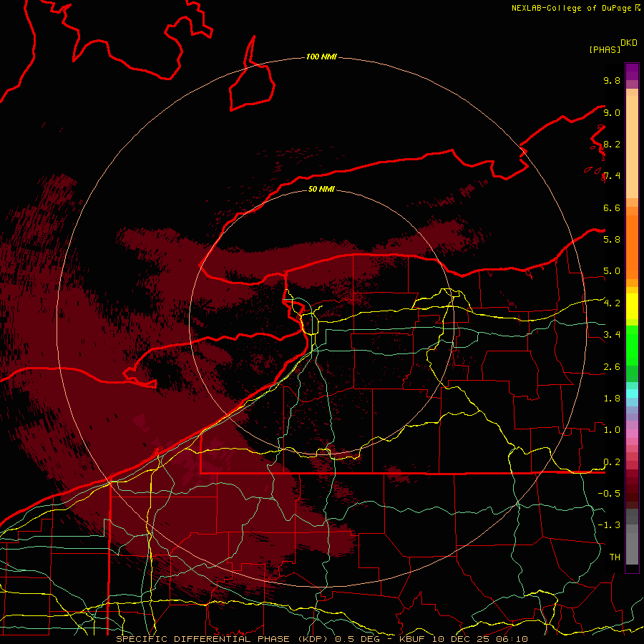Viewport: 644px width, 644px height.
Task: Click the 100 NMI range ring label
Action: 321,57
